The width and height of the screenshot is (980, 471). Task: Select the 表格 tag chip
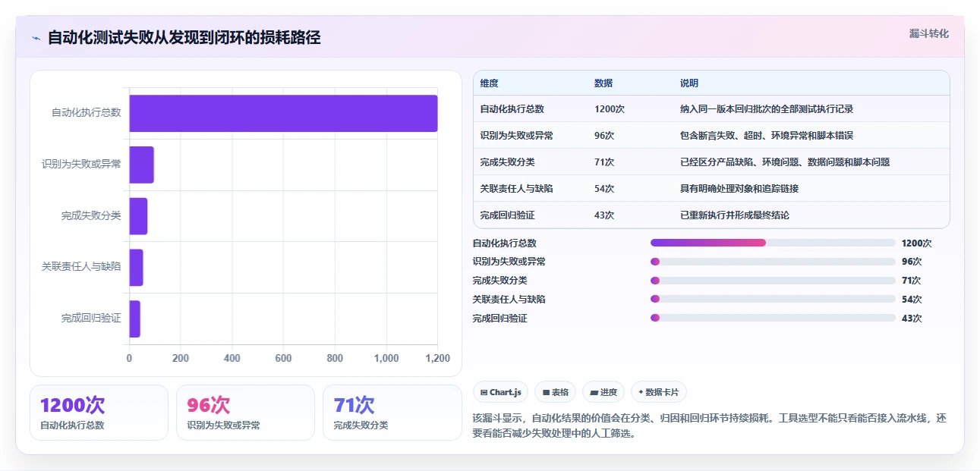[556, 392]
